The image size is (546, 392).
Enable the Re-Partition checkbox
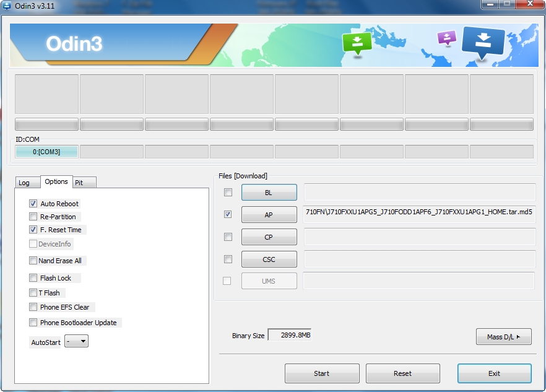[x=33, y=217]
